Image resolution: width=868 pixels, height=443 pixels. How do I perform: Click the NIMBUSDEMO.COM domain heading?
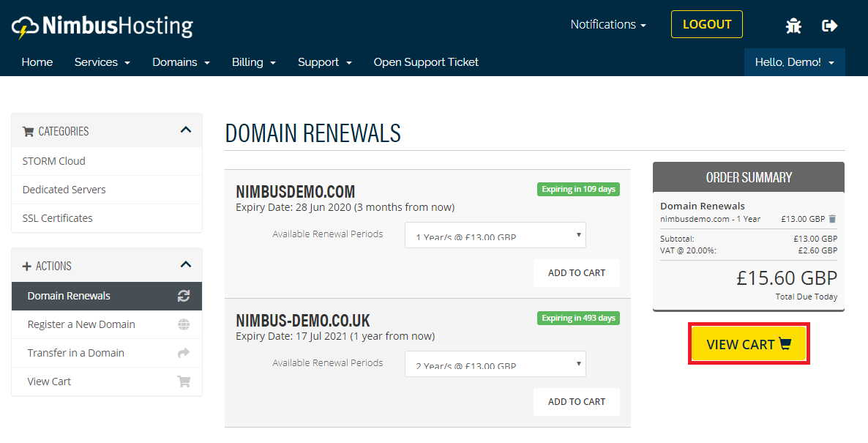point(295,192)
